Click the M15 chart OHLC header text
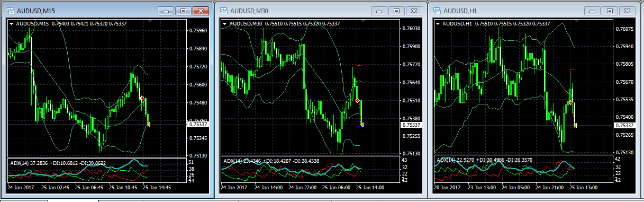 pyautogui.click(x=71, y=23)
